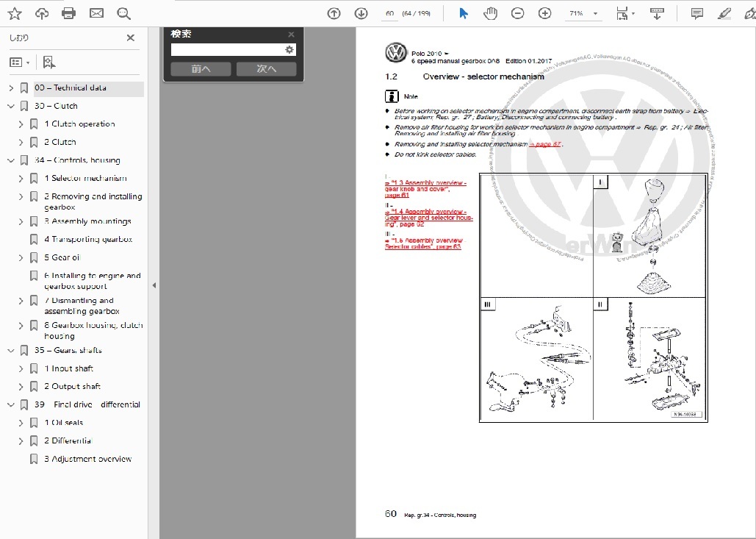
Task: Click the search text input field
Action: pyautogui.click(x=227, y=50)
